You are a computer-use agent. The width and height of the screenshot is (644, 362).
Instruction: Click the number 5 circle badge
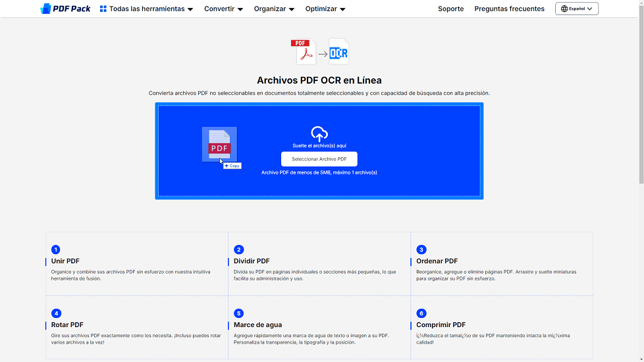pyautogui.click(x=238, y=313)
